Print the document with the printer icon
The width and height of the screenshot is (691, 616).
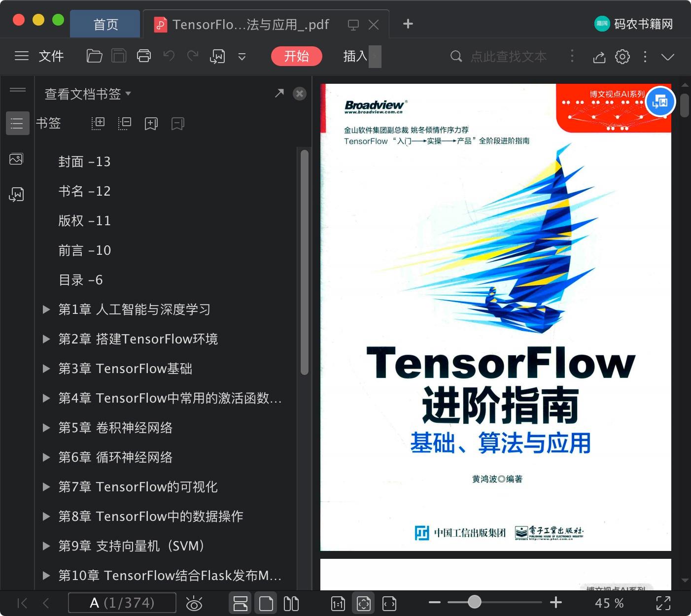tap(144, 56)
